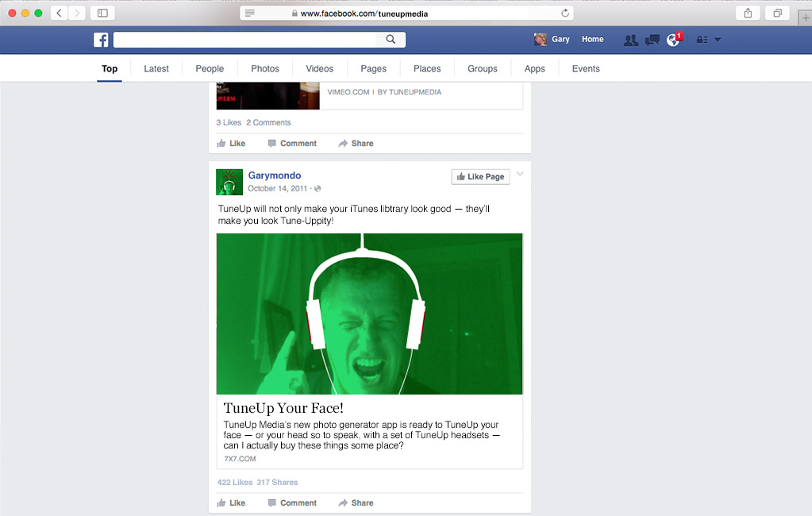Screen dimensions: 812x516
Task: Click the Facebook search input field
Action: [244, 40]
